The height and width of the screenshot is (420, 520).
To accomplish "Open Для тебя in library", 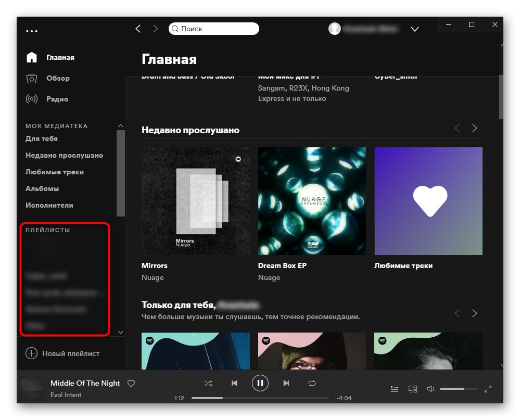I will [42, 138].
